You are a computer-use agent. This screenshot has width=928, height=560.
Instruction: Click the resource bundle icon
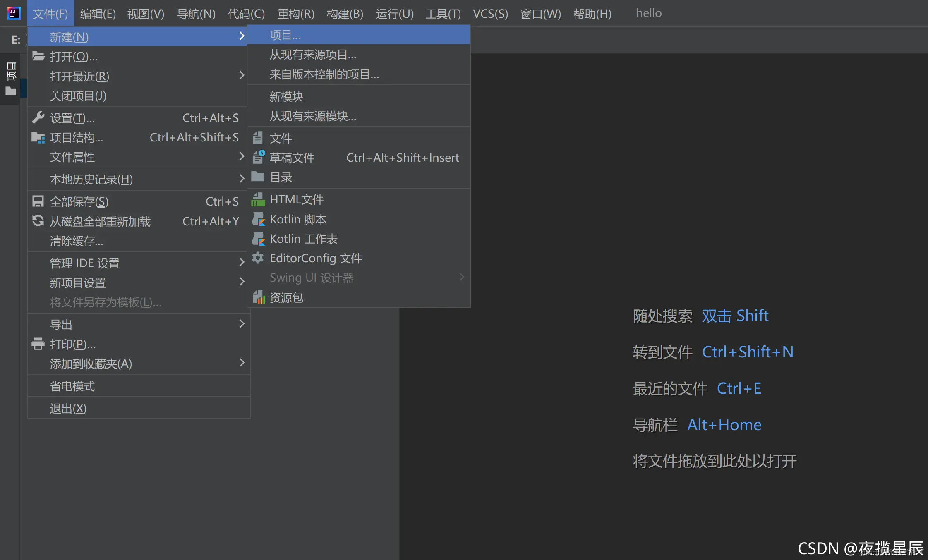click(x=258, y=297)
